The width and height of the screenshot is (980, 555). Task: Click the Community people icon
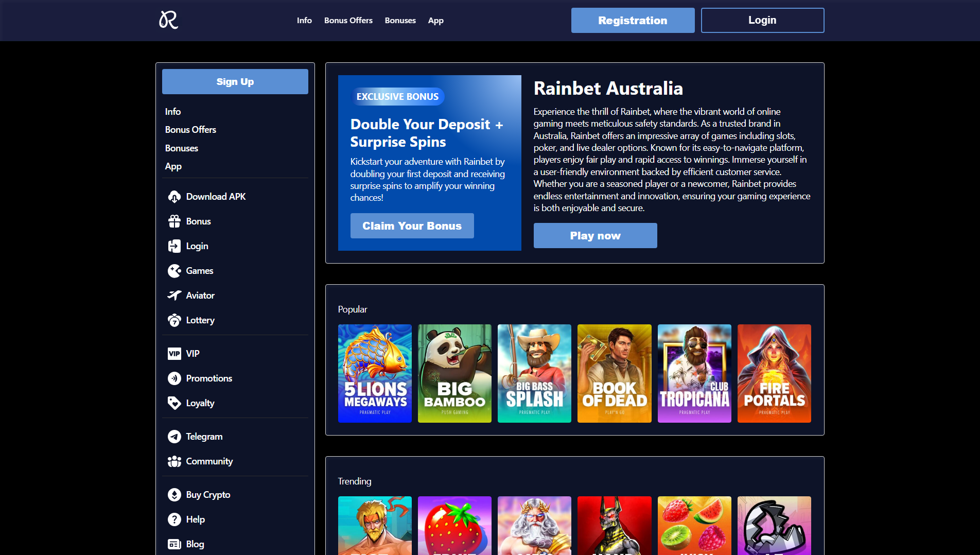174,461
